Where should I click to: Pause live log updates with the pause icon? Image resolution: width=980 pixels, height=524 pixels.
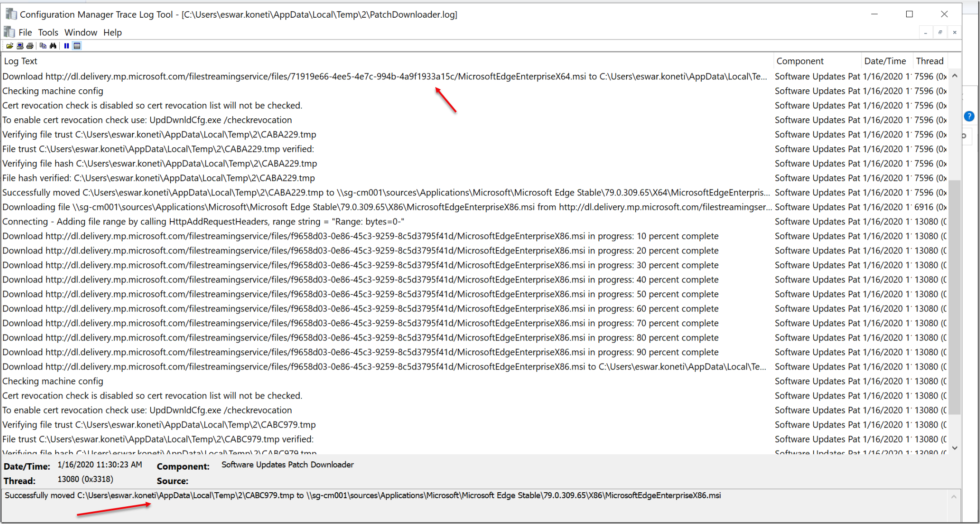tap(67, 45)
